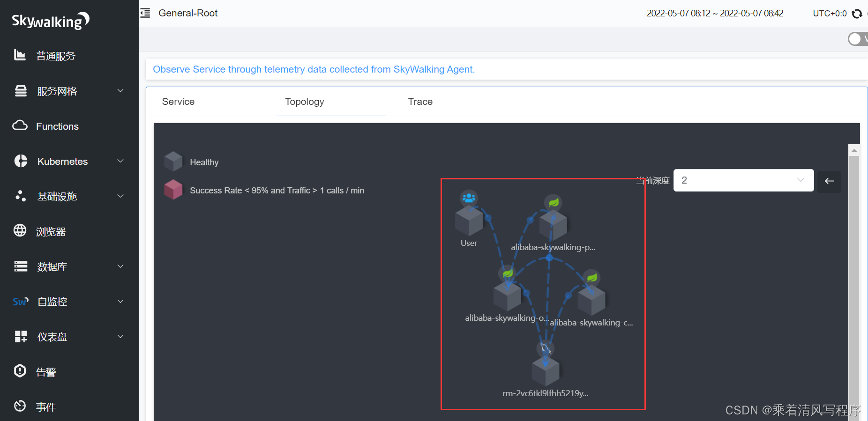Expand the Kubernetes menu chevron
868x421 pixels.
pyautogui.click(x=120, y=161)
